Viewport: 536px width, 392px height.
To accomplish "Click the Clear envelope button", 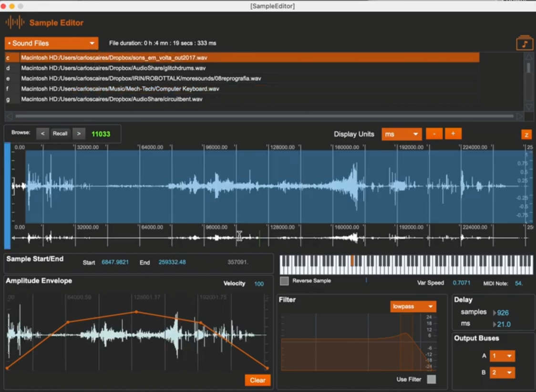I will [258, 380].
